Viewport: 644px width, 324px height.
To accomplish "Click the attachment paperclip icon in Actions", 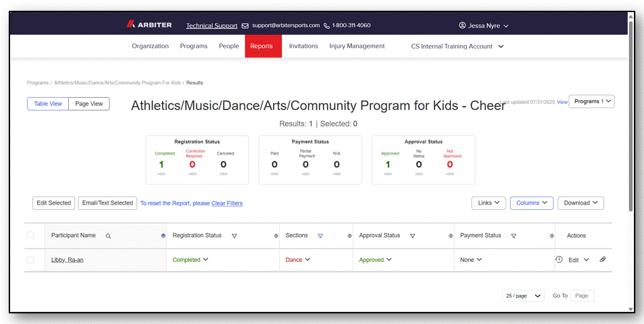I will [602, 259].
